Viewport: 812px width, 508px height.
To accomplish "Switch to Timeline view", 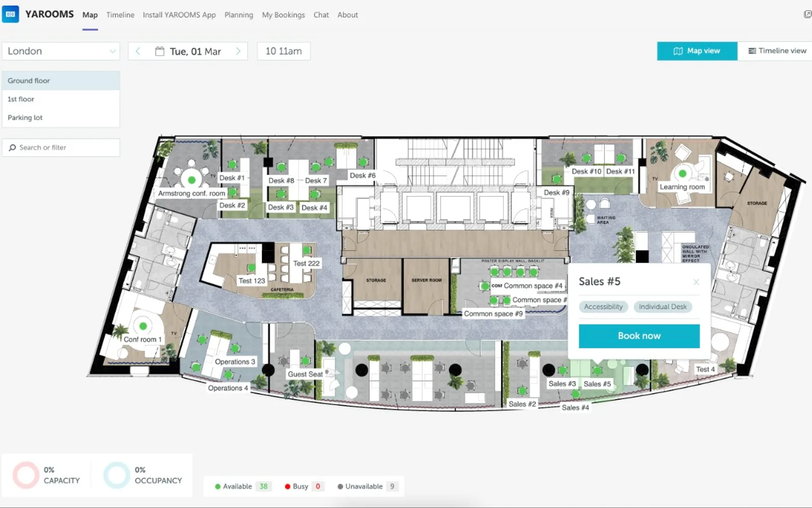I will (776, 51).
